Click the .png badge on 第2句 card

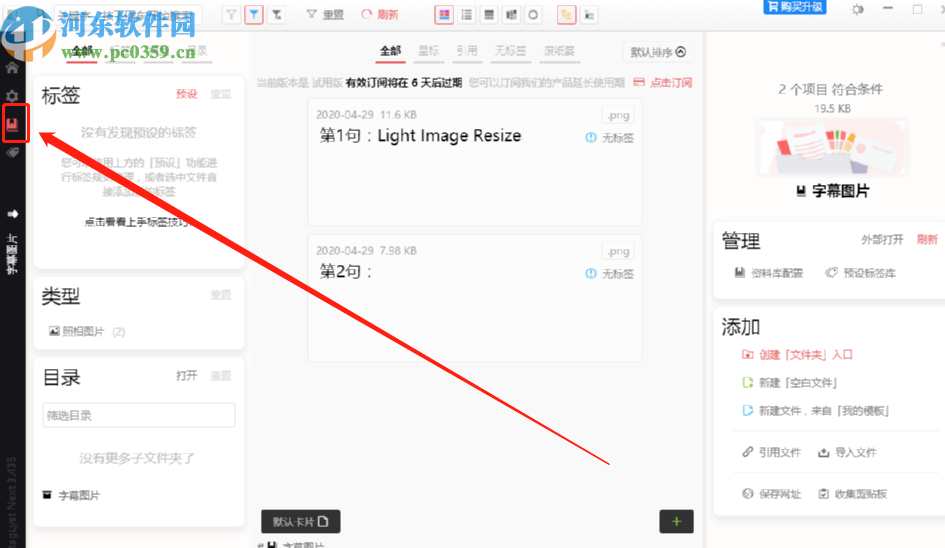(618, 251)
